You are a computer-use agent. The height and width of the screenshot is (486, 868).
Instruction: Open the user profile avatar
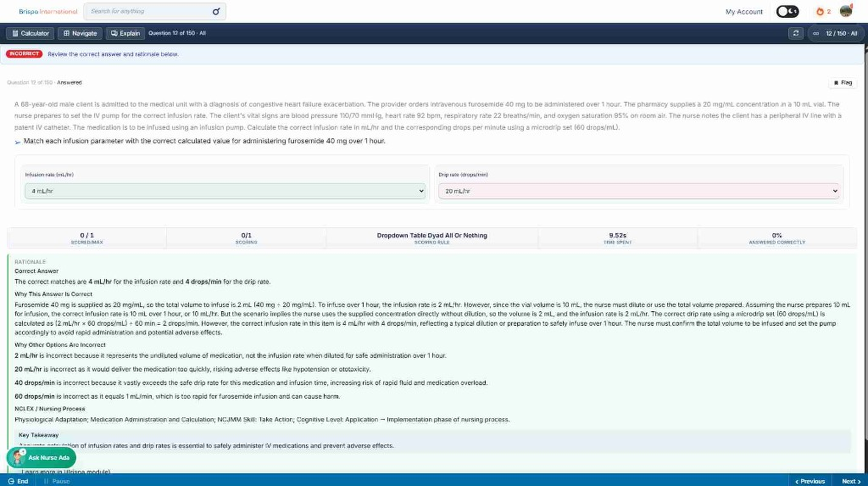tap(846, 11)
